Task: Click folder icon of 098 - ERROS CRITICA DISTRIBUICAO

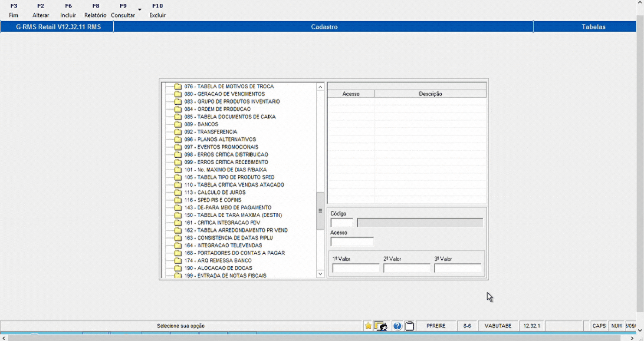Action: point(178,155)
